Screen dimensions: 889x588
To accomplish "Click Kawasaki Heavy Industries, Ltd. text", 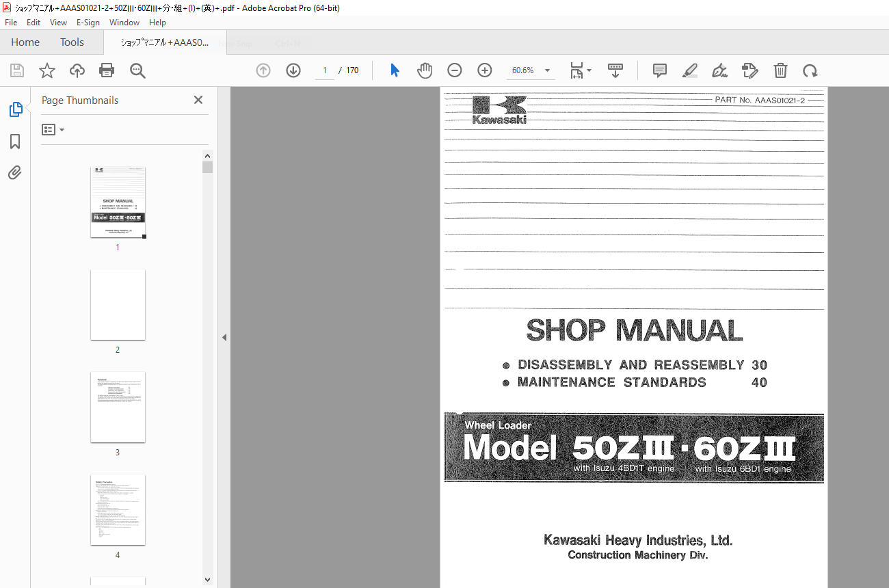I will click(x=638, y=540).
